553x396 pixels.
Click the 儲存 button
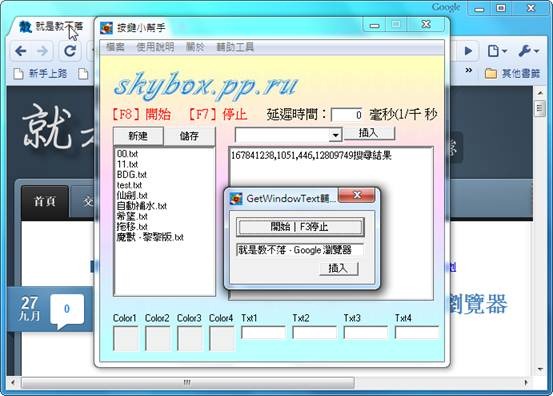tap(189, 136)
